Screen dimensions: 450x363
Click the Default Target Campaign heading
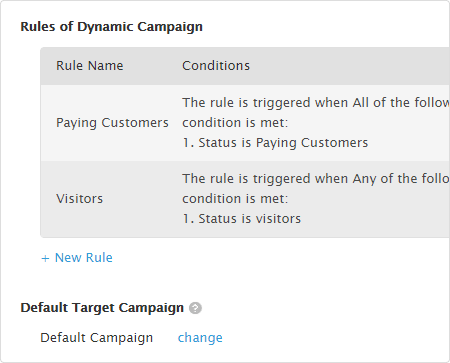[102, 308]
